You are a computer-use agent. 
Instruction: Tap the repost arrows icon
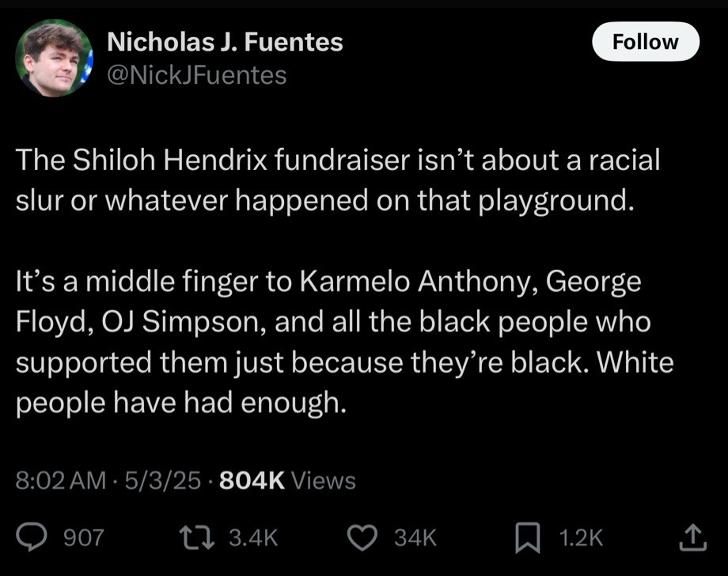(197, 537)
